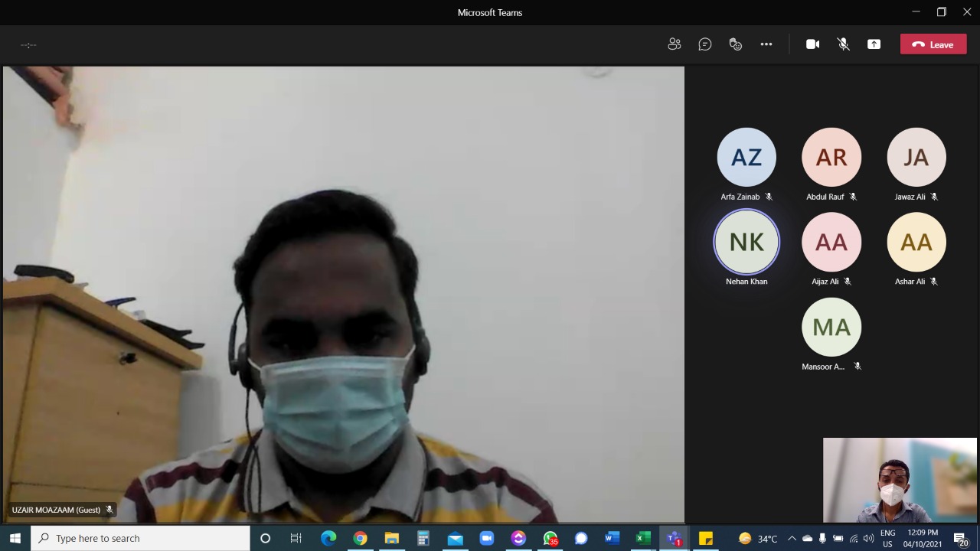980x551 pixels.
Task: Show hidden system tray icons
Action: (x=792, y=539)
